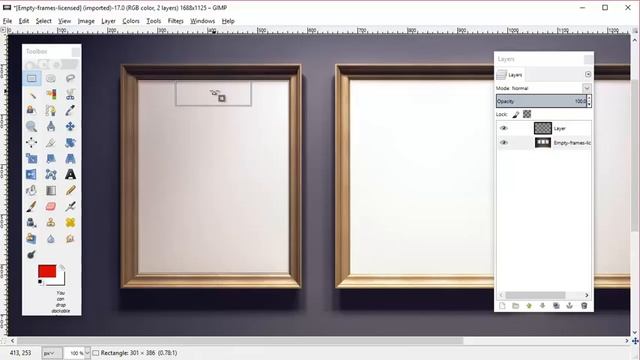This screenshot has height=360, width=640.
Task: Select the Zoom magnifier tool
Action: point(31,126)
